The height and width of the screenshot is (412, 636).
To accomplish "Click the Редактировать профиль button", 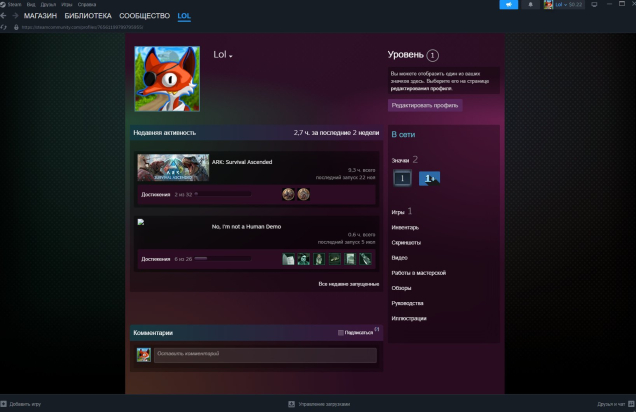I will coord(425,105).
